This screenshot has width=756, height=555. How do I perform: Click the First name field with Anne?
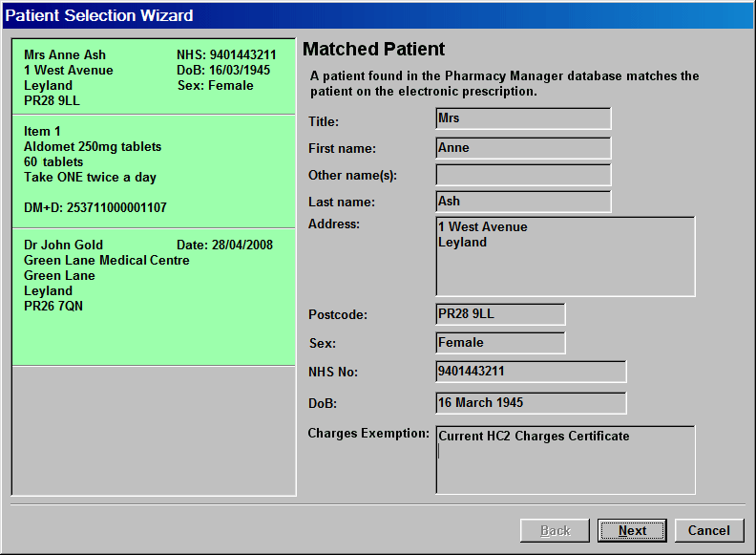523,148
